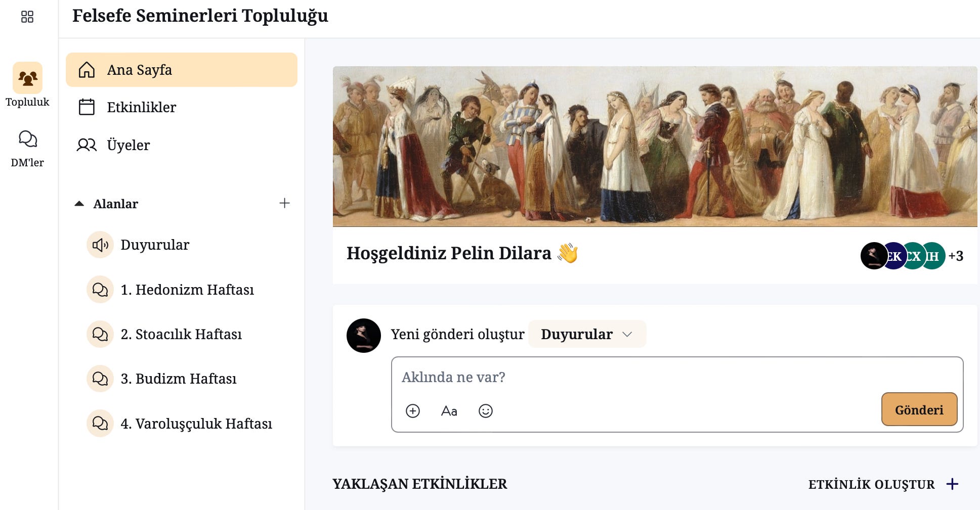Open the first member avatar photo
The height and width of the screenshot is (510, 980).
pos(874,256)
